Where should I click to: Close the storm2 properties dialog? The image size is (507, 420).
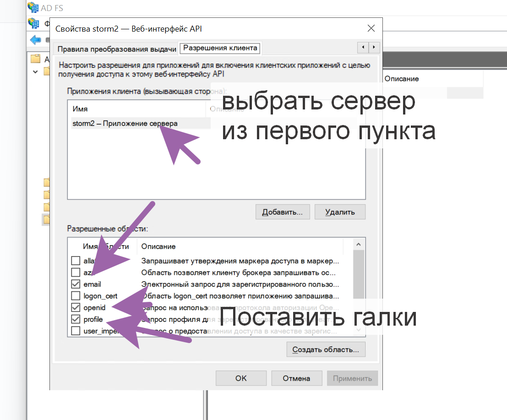[371, 28]
